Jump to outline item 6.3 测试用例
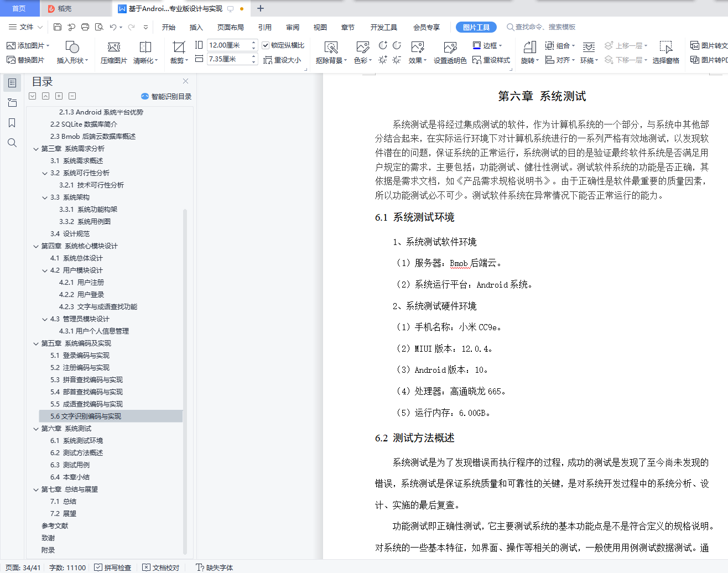 (70, 465)
